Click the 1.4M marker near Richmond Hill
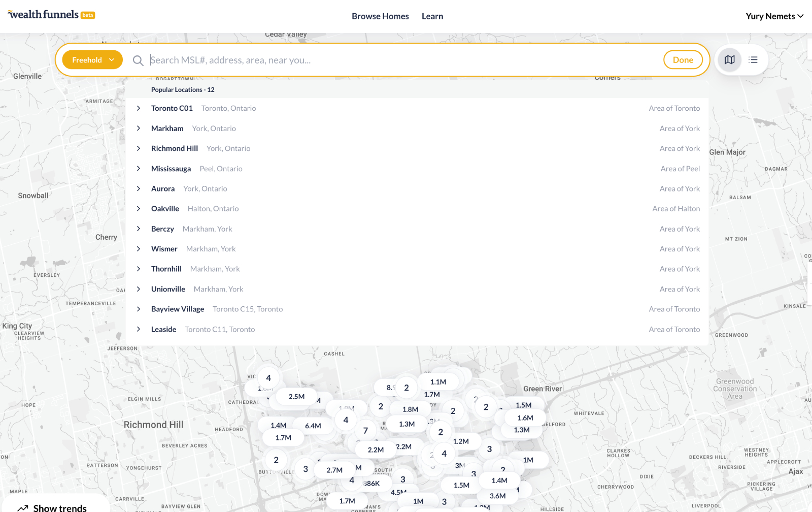The image size is (812, 512). [279, 426]
